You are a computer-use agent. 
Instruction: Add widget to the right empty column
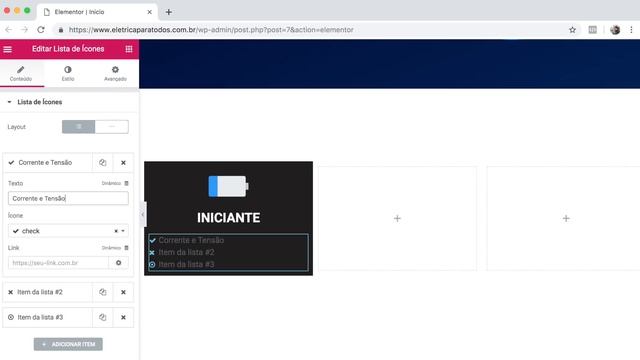[x=566, y=218]
